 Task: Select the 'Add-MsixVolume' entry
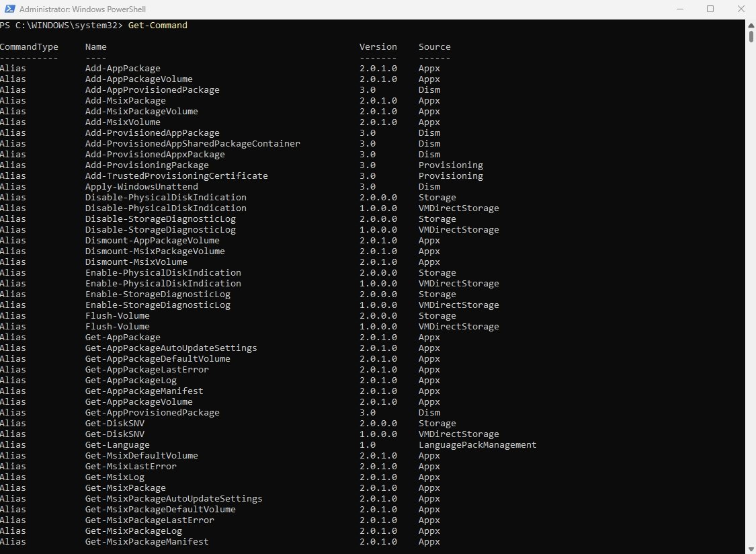point(123,122)
